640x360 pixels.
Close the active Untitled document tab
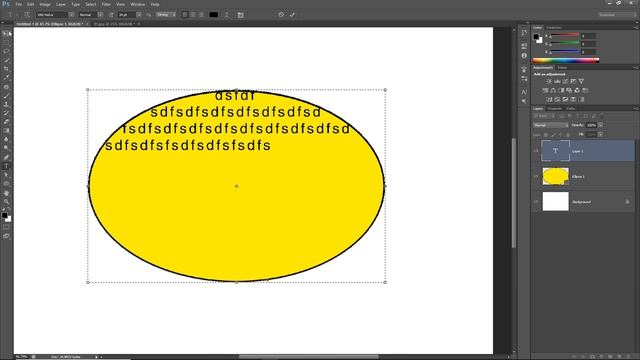point(87,24)
